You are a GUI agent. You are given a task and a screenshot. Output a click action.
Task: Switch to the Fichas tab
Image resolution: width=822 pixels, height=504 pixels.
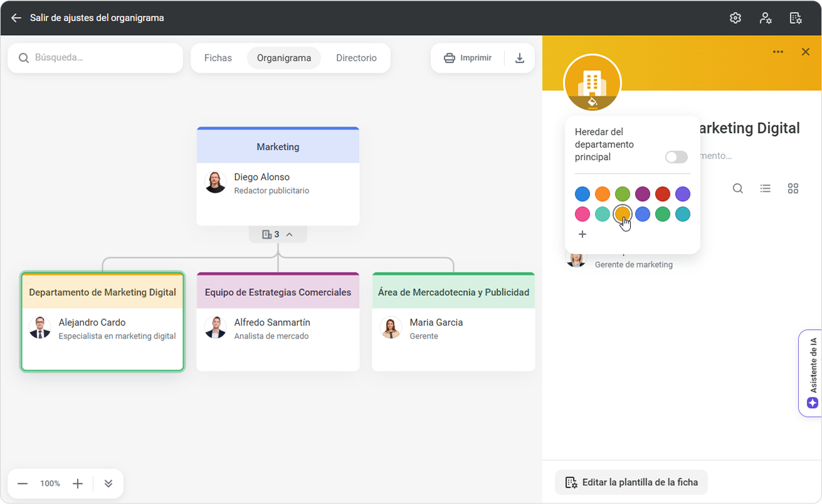pos(218,58)
